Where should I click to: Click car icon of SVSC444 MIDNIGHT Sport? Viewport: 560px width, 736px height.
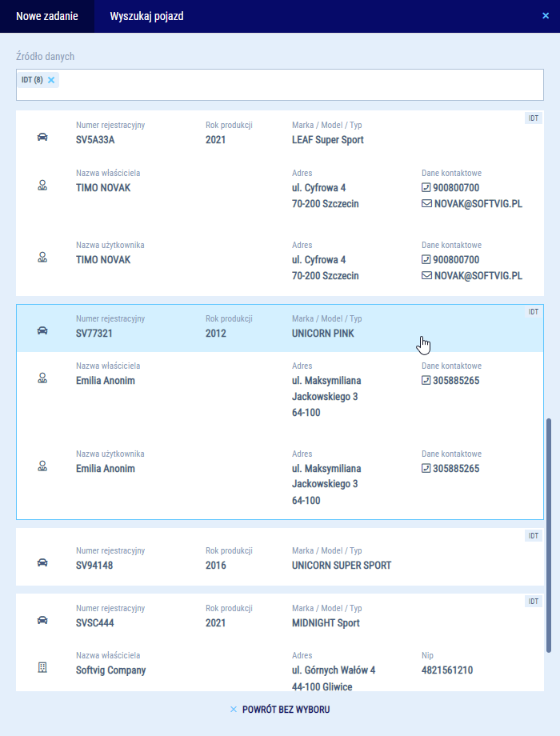click(42, 620)
